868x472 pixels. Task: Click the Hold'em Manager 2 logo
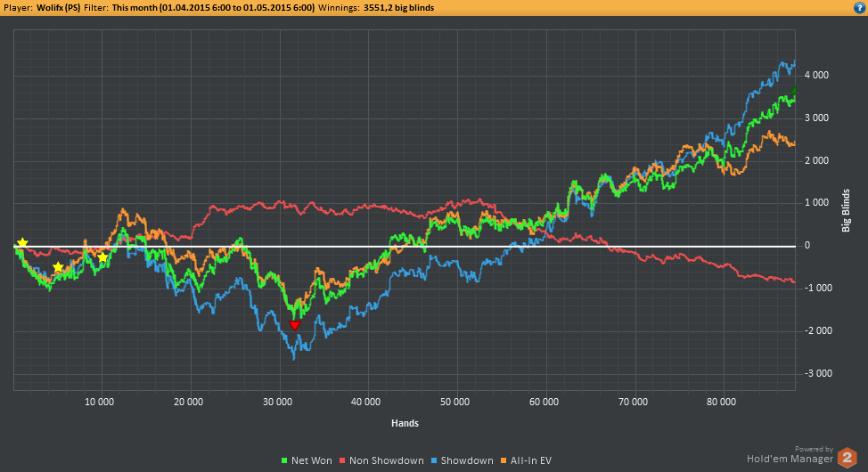[x=847, y=458]
